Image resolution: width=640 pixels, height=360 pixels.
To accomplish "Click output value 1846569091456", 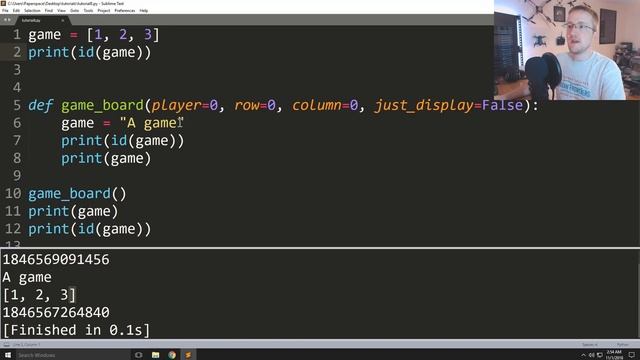I will 56,260.
